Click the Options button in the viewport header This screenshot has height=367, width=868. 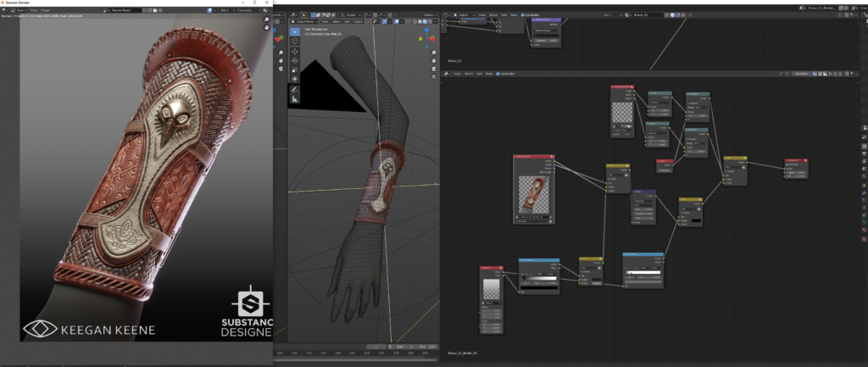pyautogui.click(x=429, y=14)
